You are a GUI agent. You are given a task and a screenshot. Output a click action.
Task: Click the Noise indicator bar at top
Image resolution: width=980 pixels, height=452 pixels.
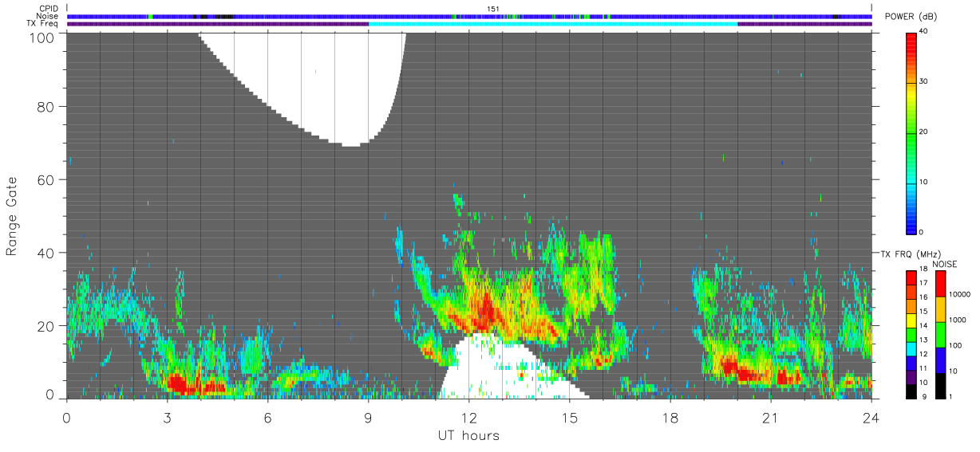click(x=469, y=16)
